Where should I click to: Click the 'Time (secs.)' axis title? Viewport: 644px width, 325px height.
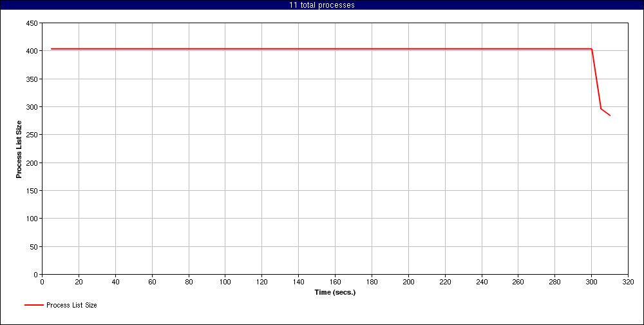click(x=335, y=293)
